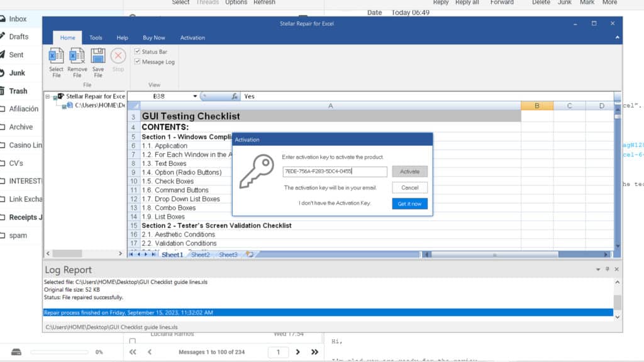The height and width of the screenshot is (362, 644).
Task: Click the tree panel scroll left arrow
Action: coord(48,254)
